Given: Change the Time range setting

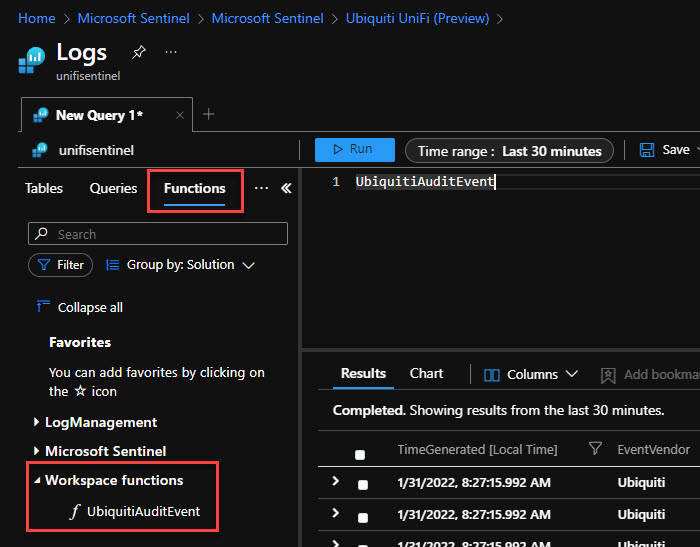Looking at the screenshot, I should click(509, 151).
